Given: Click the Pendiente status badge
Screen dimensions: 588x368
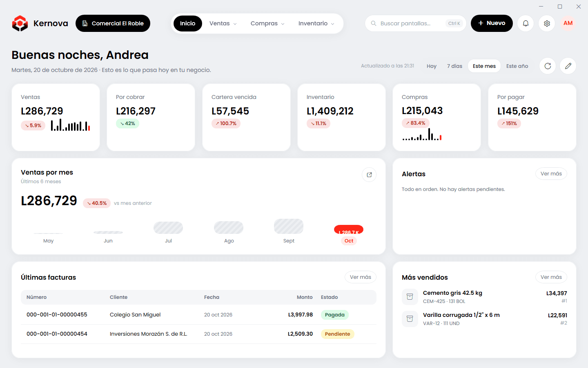Looking at the screenshot, I should (x=338, y=334).
